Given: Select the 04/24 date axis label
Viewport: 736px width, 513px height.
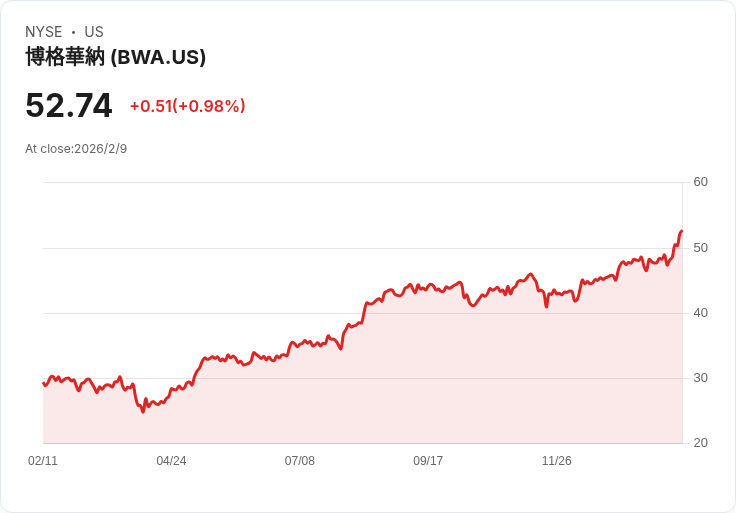Looking at the screenshot, I should tap(171, 461).
